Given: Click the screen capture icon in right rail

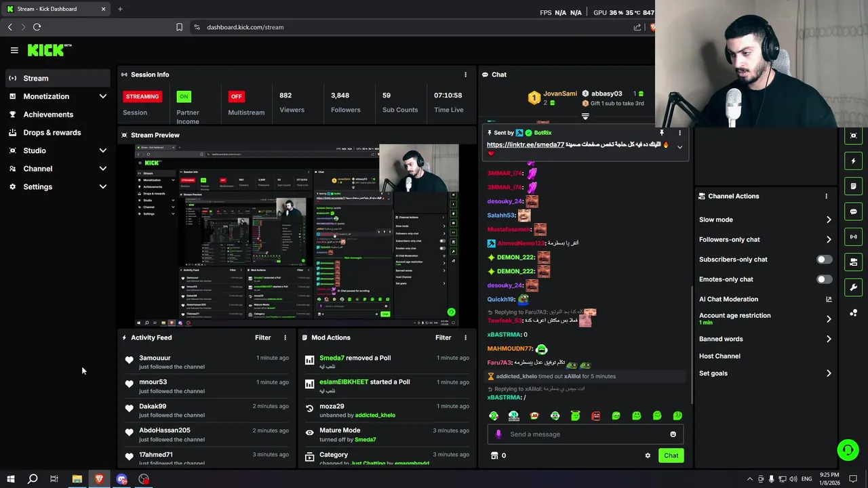Looking at the screenshot, I should pyautogui.click(x=853, y=136).
